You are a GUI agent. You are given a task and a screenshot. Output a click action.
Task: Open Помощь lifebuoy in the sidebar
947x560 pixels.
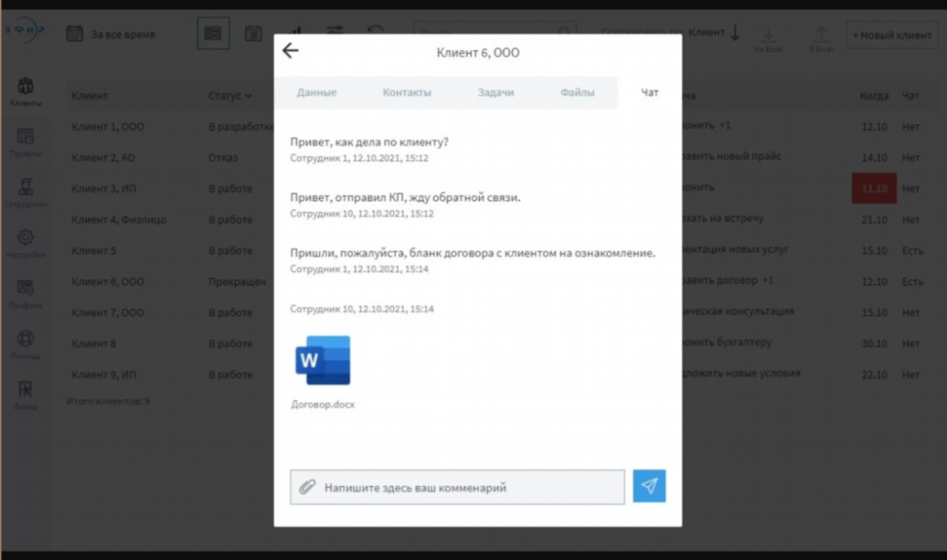click(x=25, y=345)
